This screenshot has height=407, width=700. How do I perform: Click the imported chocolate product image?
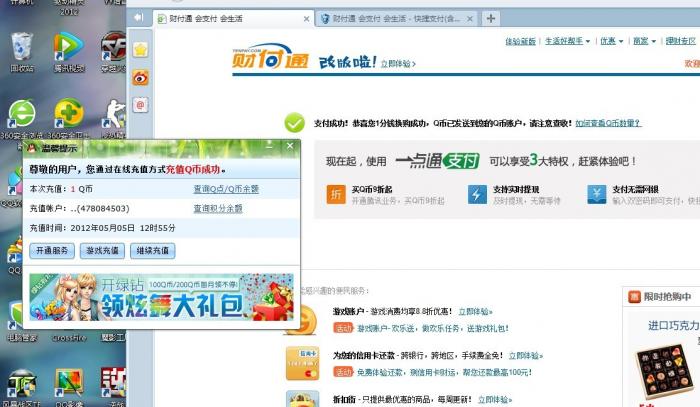664,371
